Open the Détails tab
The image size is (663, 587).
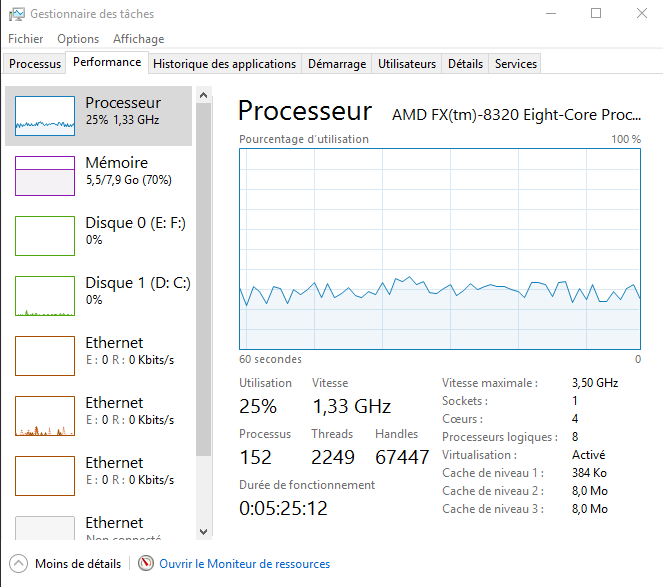coord(465,64)
